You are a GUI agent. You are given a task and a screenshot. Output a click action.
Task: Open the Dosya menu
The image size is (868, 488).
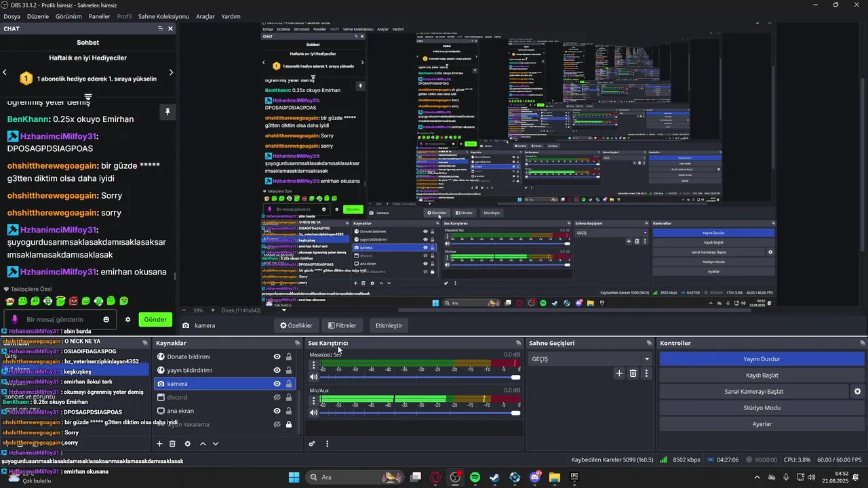tap(12, 16)
